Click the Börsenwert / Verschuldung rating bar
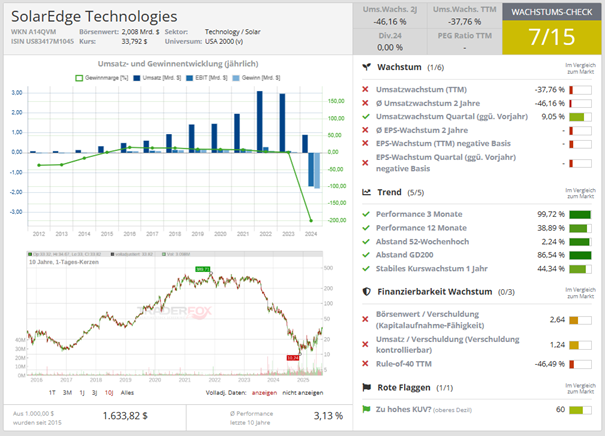 (x=580, y=320)
